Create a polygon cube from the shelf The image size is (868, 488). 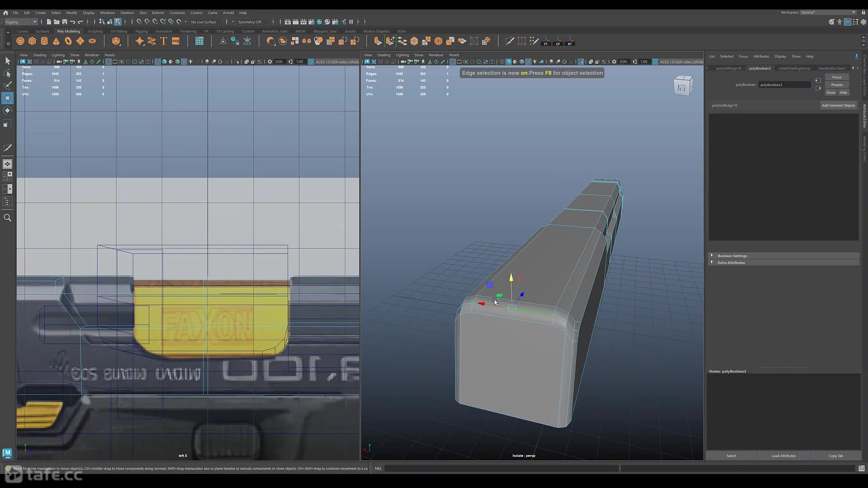pos(32,41)
